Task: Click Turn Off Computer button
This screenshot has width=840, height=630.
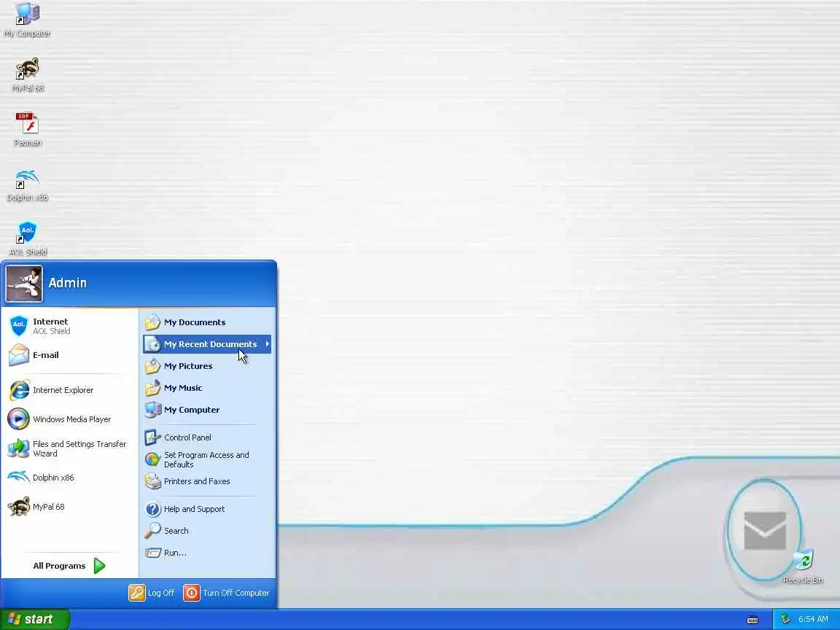Action: click(x=227, y=593)
